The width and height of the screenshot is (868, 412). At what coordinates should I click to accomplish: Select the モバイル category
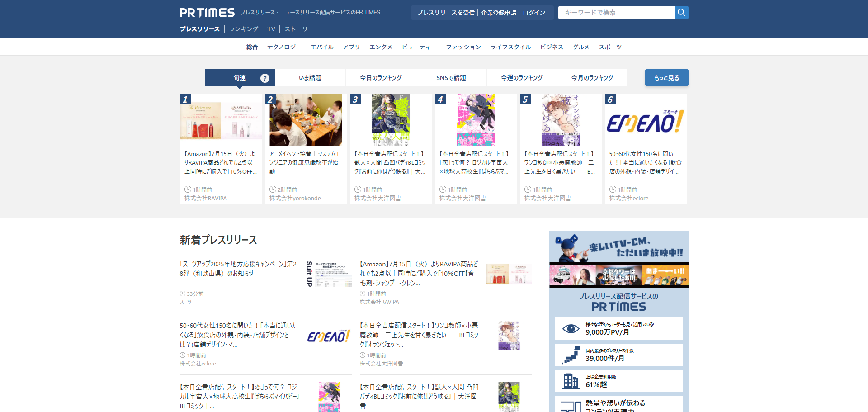(x=322, y=47)
